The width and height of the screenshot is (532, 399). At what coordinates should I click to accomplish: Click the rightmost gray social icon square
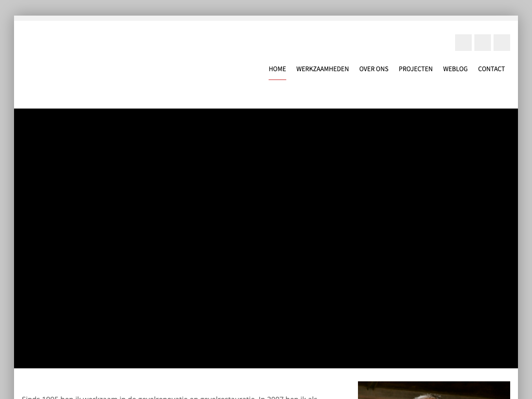(501, 43)
